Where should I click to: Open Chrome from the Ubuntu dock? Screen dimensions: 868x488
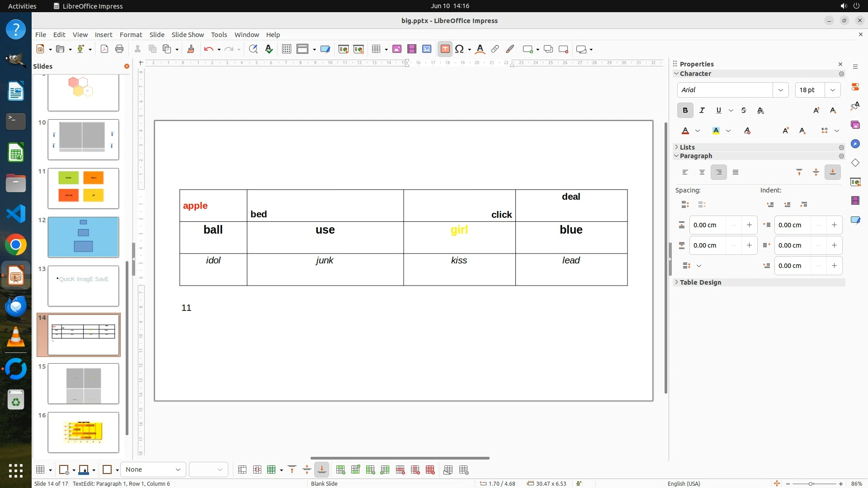(x=16, y=245)
